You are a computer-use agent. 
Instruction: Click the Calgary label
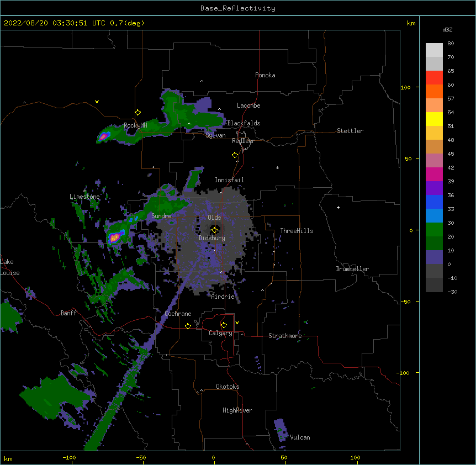click(x=220, y=333)
